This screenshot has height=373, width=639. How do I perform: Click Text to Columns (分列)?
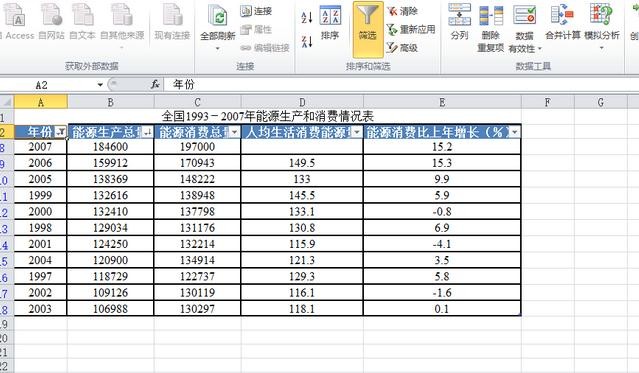click(x=459, y=22)
